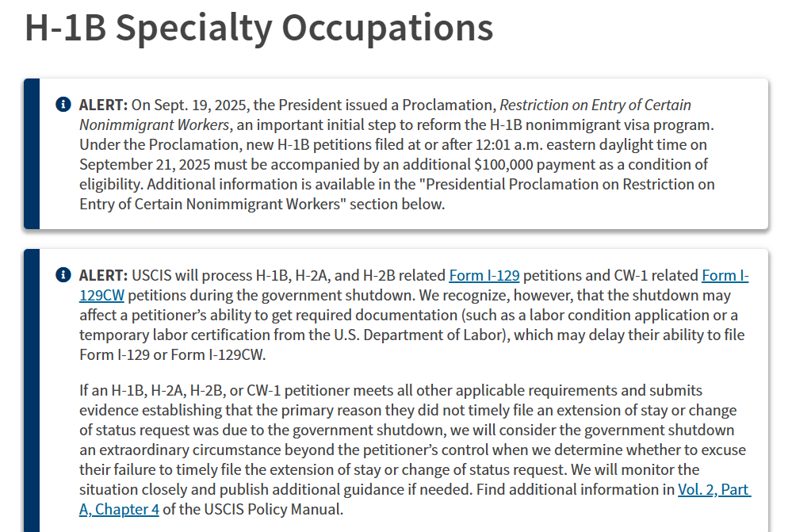
Task: Click the "U.S. Department of Labor" text
Action: pyautogui.click(x=417, y=335)
